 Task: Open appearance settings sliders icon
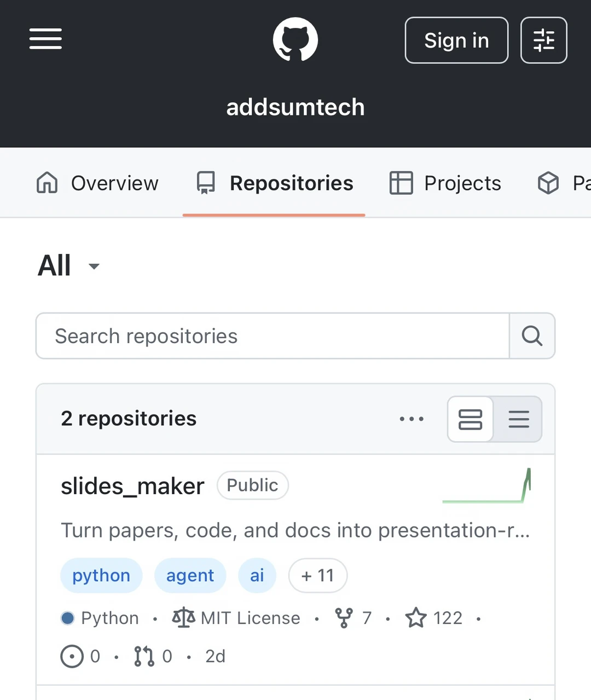(x=543, y=41)
